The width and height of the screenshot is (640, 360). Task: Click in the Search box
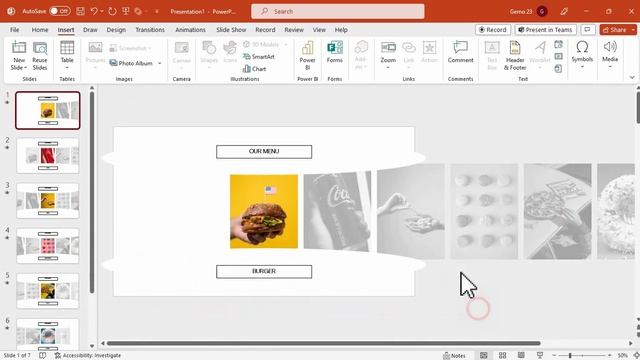pyautogui.click(x=338, y=11)
